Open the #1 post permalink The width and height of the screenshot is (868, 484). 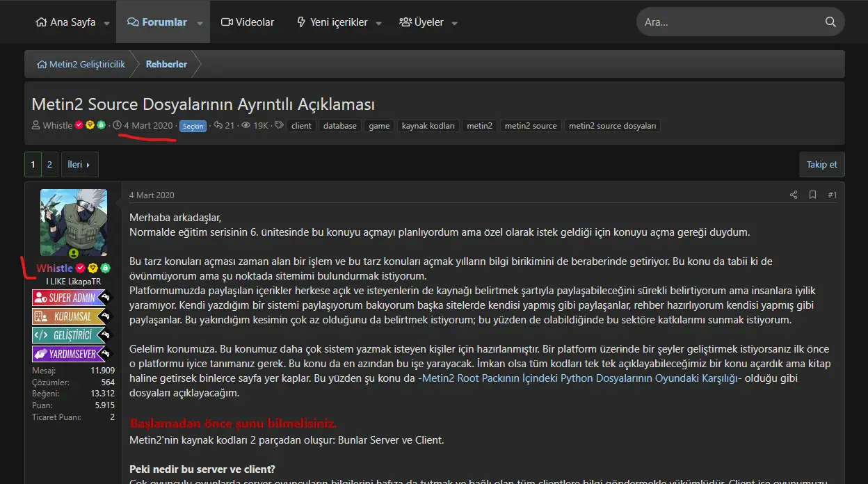833,195
